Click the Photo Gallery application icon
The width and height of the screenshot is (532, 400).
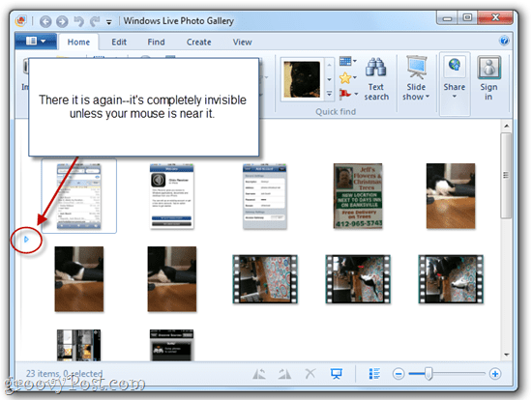[x=21, y=21]
